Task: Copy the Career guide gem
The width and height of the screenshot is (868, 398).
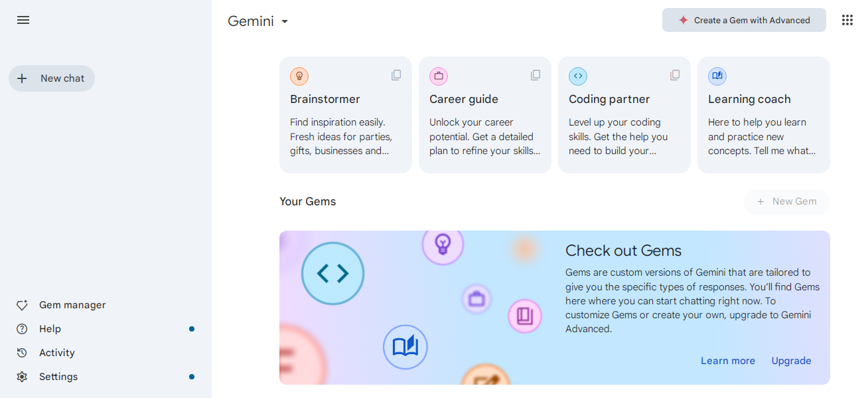Action: click(x=536, y=75)
